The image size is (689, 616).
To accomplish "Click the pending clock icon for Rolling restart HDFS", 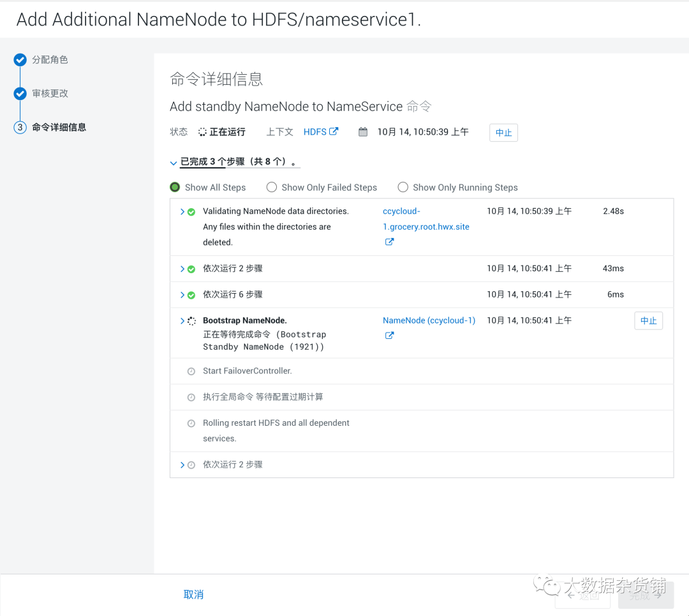I will pos(191,423).
